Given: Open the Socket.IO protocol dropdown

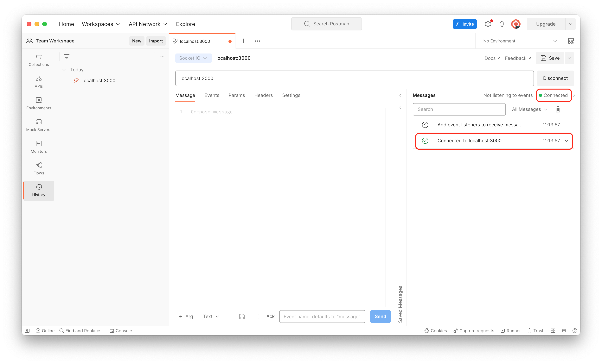Looking at the screenshot, I should tap(193, 58).
